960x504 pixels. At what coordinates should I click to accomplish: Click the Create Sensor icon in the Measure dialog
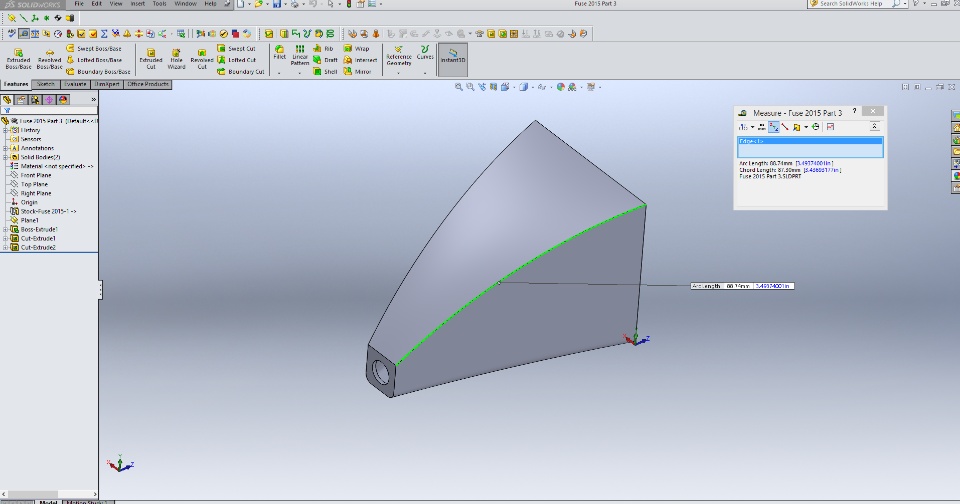click(830, 127)
